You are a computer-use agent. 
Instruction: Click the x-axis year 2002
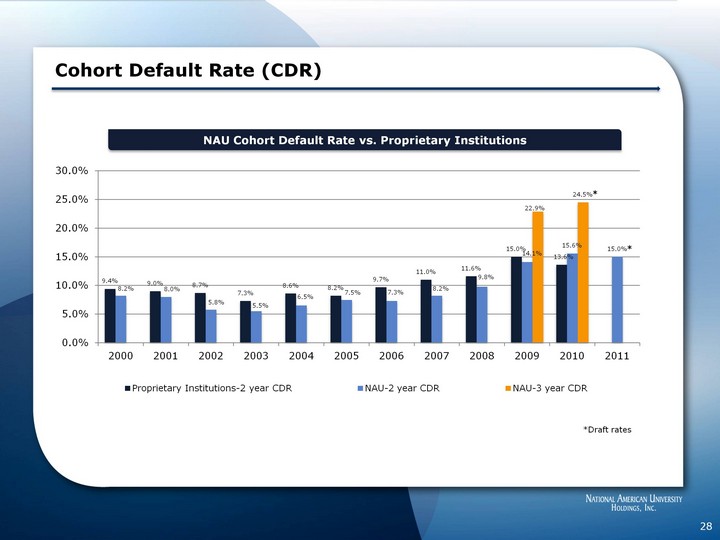(211, 356)
